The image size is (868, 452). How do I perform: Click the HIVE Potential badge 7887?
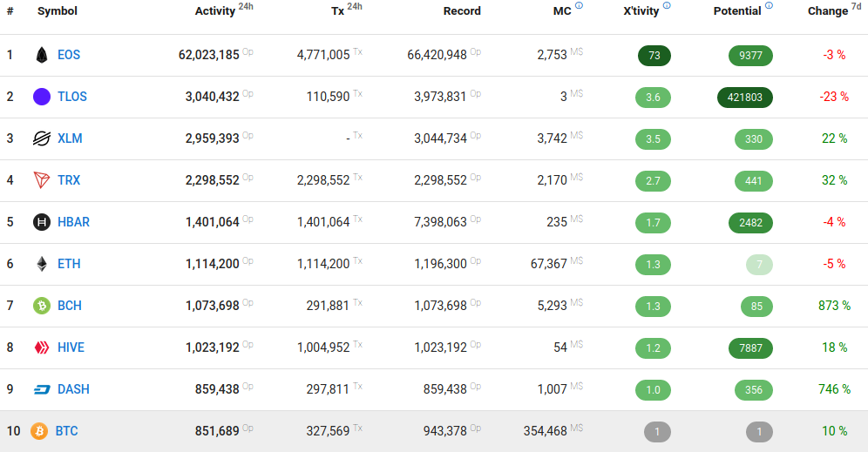[750, 348]
